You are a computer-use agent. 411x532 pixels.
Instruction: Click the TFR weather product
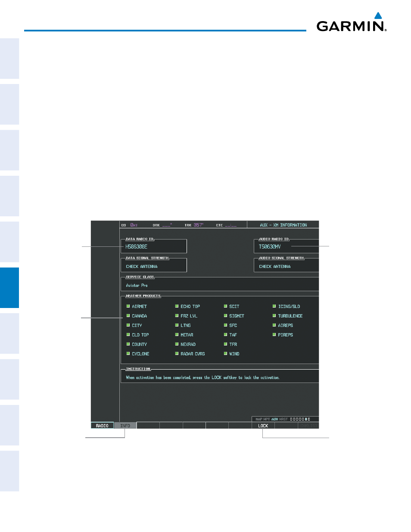[x=230, y=344]
